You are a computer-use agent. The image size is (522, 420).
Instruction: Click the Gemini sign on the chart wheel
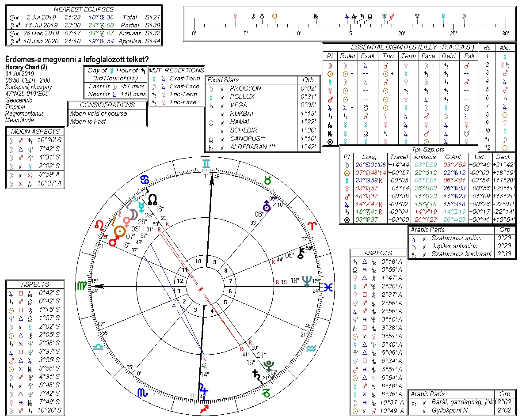coord(206,163)
